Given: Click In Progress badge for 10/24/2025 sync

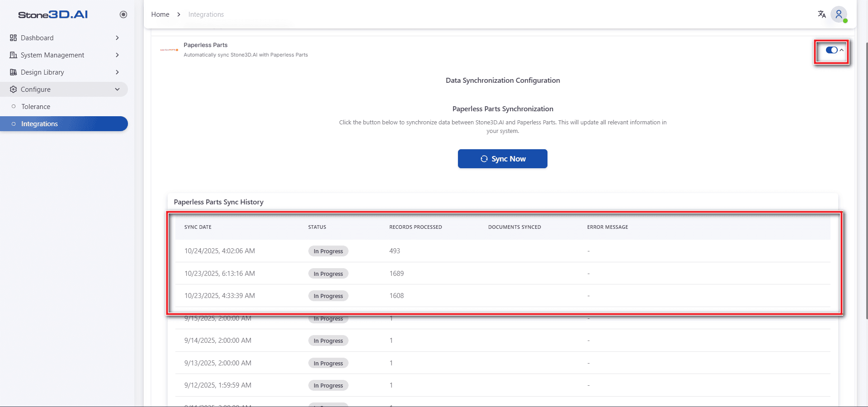Looking at the screenshot, I should (x=328, y=251).
